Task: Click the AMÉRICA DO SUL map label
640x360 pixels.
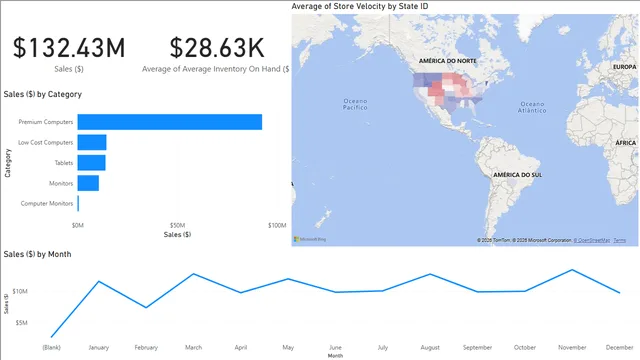Action: tap(518, 175)
